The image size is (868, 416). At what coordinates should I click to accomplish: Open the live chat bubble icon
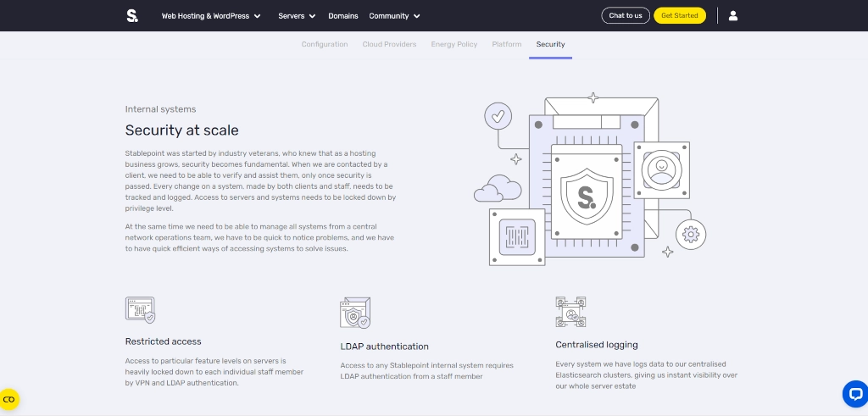[x=854, y=394]
